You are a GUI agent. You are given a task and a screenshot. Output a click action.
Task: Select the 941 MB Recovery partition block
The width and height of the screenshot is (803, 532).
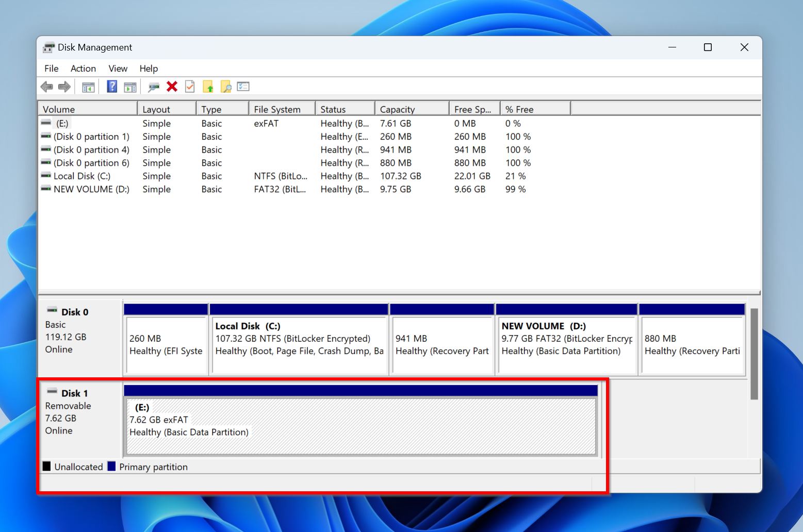[x=442, y=344]
